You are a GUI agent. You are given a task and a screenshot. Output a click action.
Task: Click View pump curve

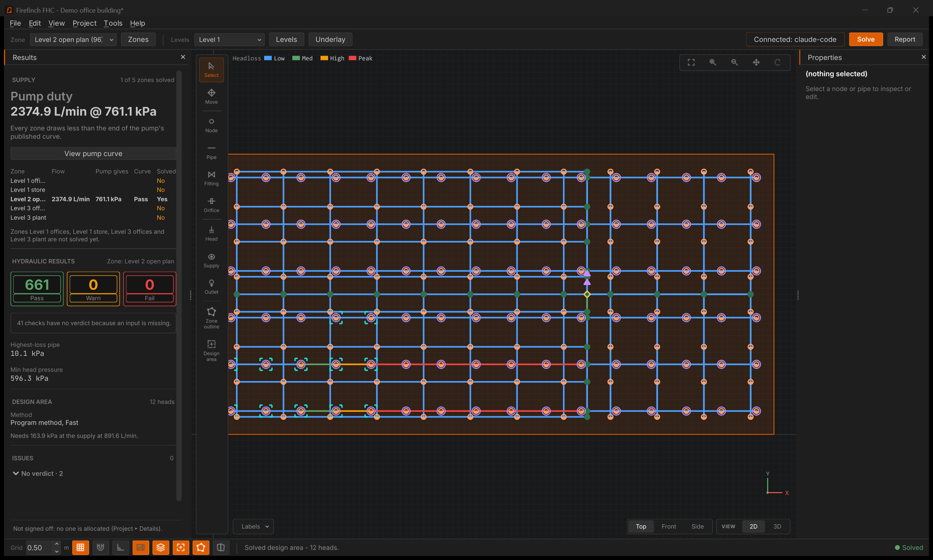tap(93, 154)
